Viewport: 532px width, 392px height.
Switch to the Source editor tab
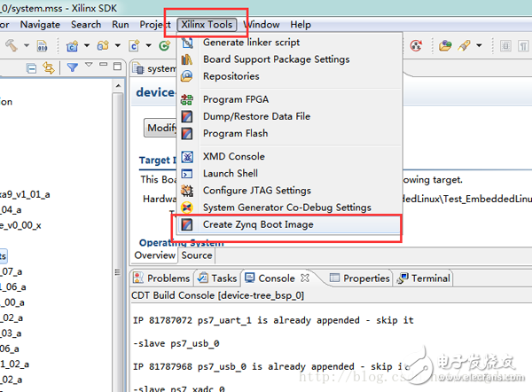pos(196,255)
